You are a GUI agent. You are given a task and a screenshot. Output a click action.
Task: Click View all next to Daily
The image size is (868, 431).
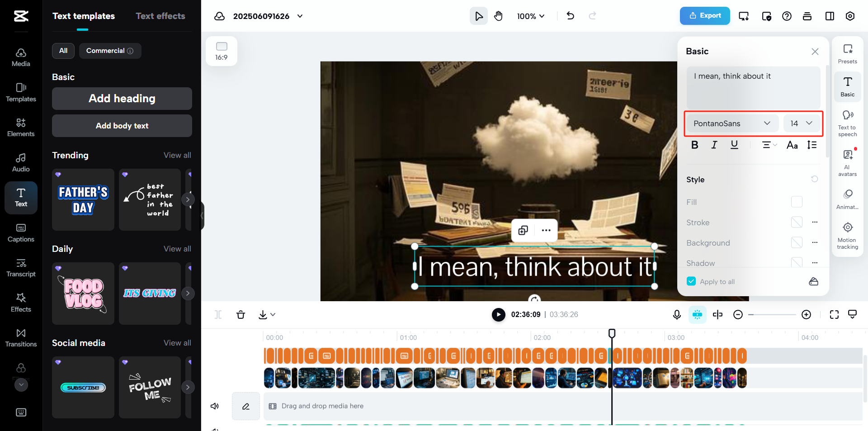pos(177,249)
